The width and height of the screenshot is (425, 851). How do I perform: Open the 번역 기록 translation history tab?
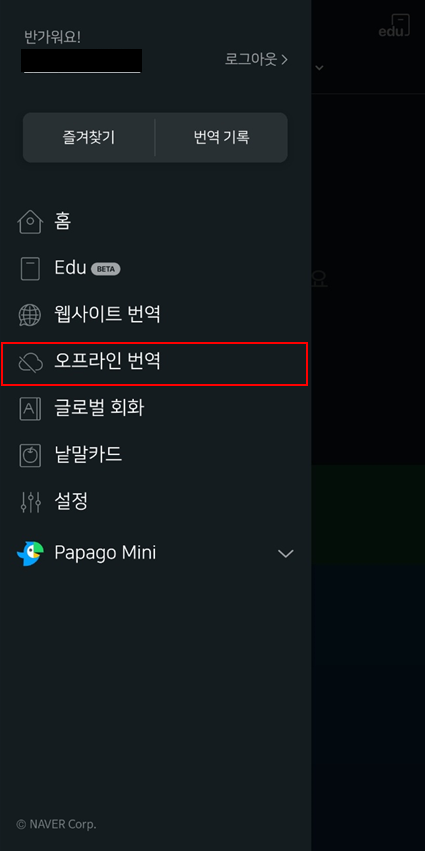221,137
